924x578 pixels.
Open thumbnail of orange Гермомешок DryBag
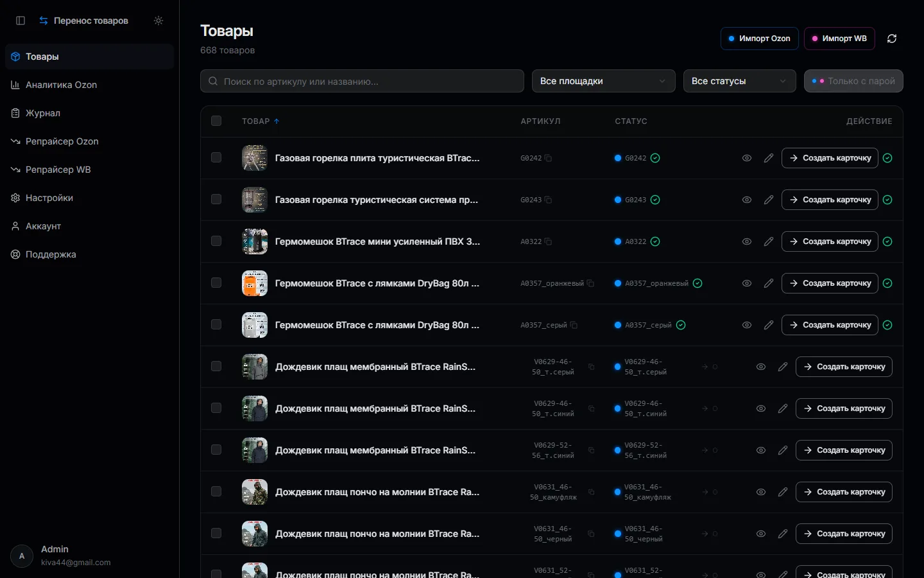[x=255, y=283]
